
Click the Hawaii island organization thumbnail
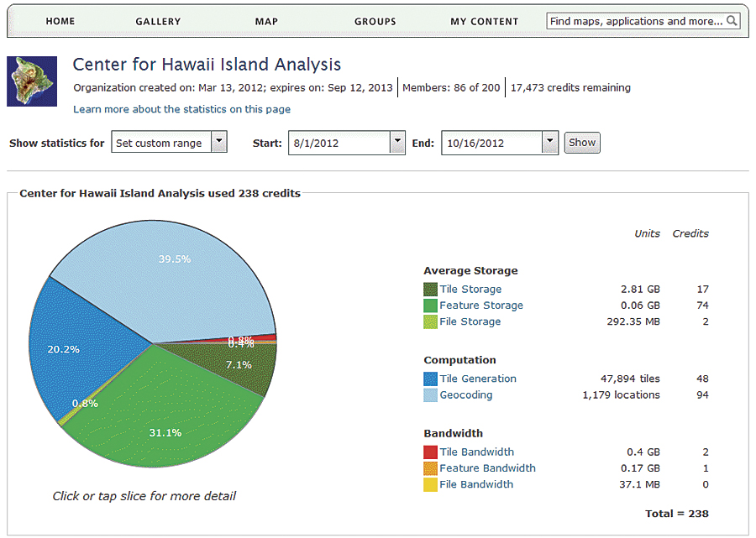pyautogui.click(x=32, y=81)
